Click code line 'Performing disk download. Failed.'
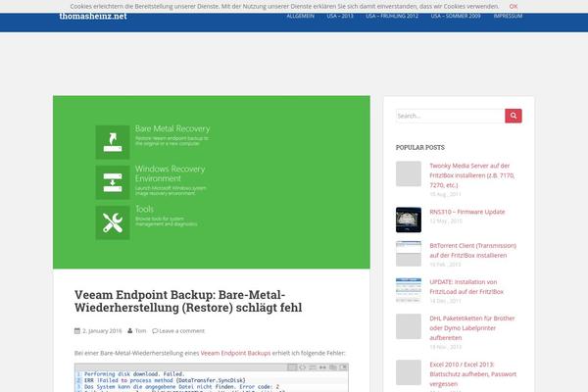Image resolution: width=588 pixels, height=392 pixels. pyautogui.click(x=134, y=374)
